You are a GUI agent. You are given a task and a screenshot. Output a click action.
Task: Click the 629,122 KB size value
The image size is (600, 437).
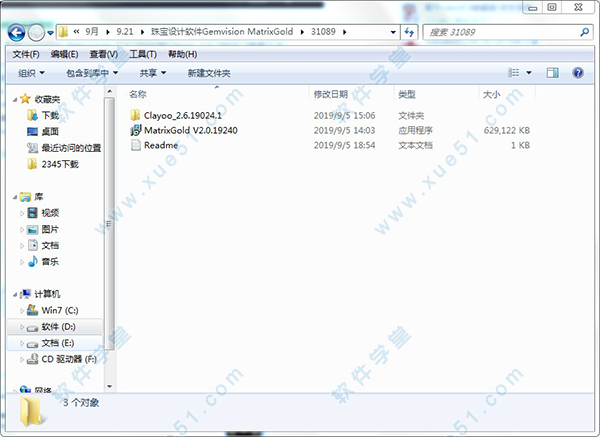tap(507, 130)
